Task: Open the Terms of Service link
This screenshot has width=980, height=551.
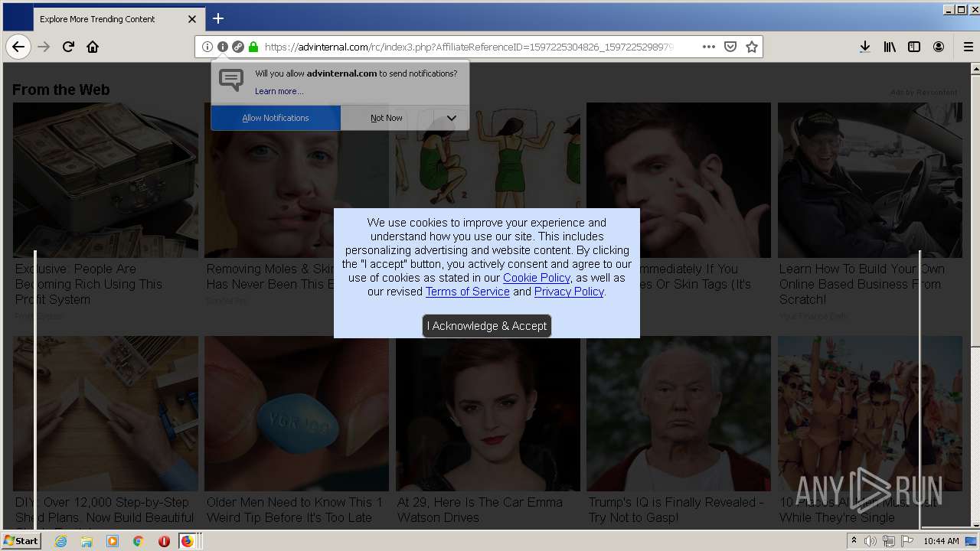Action: point(468,292)
